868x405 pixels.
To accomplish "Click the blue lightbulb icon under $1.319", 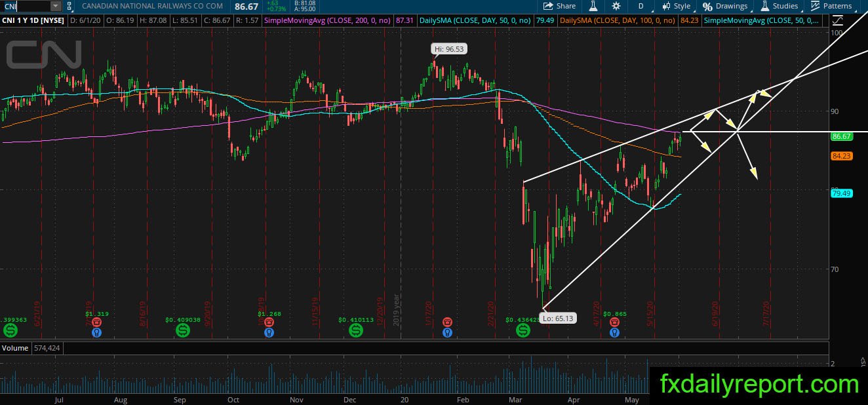I will [x=97, y=332].
